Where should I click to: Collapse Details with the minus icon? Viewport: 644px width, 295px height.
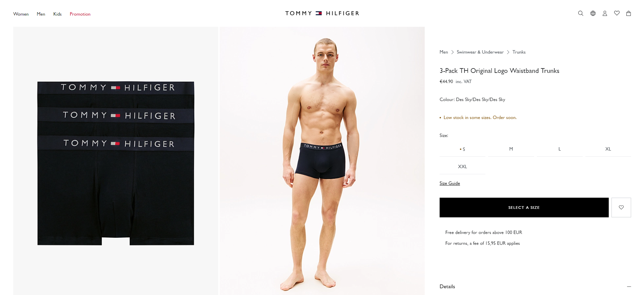point(629,287)
